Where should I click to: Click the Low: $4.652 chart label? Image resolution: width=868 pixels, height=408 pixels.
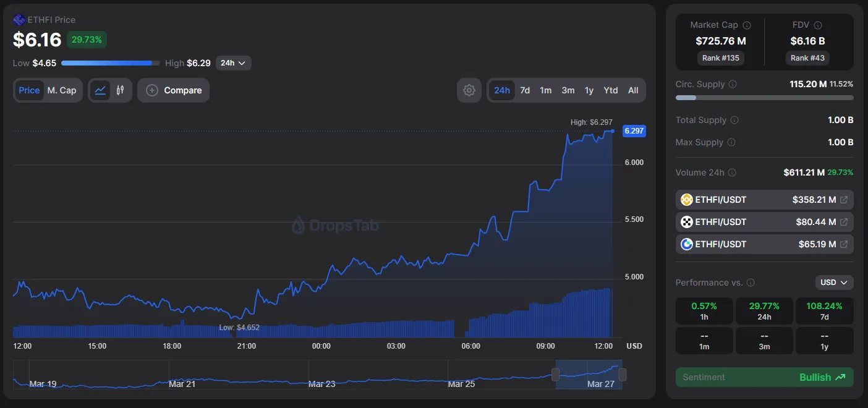pos(239,328)
